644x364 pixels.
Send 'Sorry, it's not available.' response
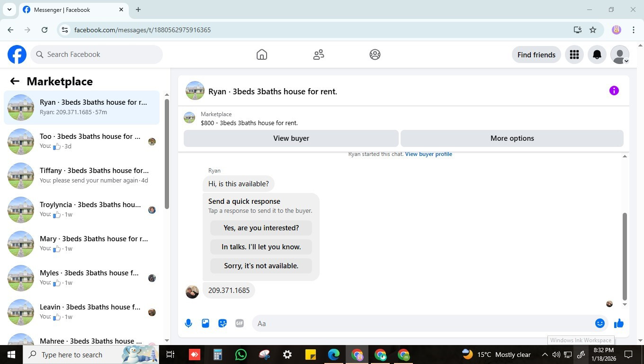coord(261,266)
